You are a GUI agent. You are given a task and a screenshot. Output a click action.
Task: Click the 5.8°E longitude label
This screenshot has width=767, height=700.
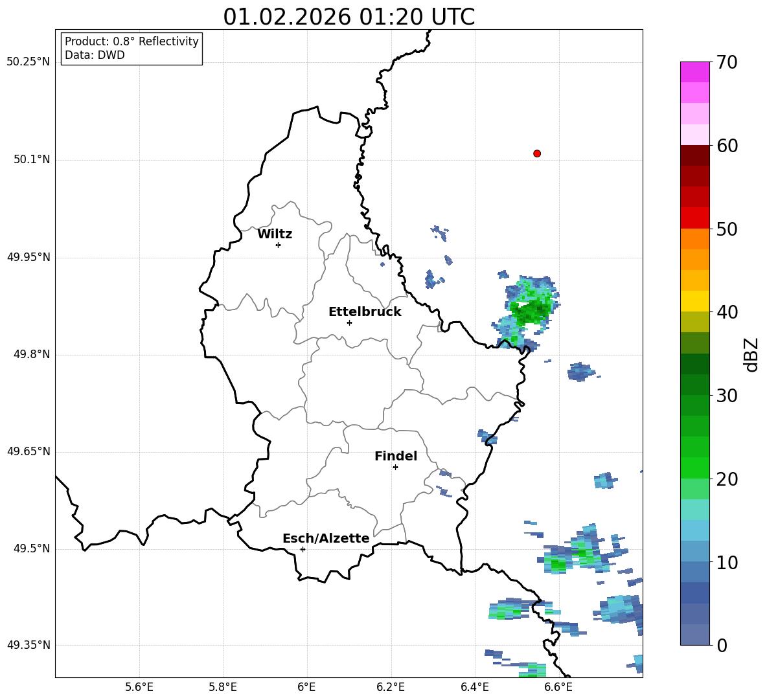click(x=223, y=687)
